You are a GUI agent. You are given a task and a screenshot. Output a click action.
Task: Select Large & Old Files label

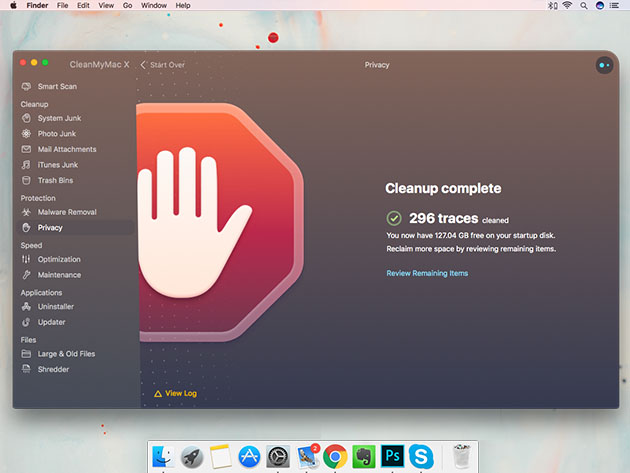click(66, 354)
